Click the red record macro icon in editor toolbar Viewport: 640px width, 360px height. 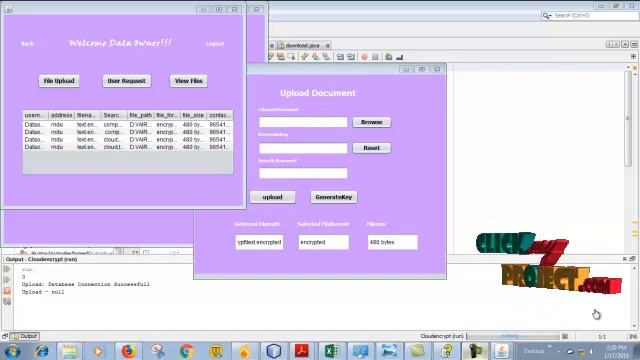[364, 57]
